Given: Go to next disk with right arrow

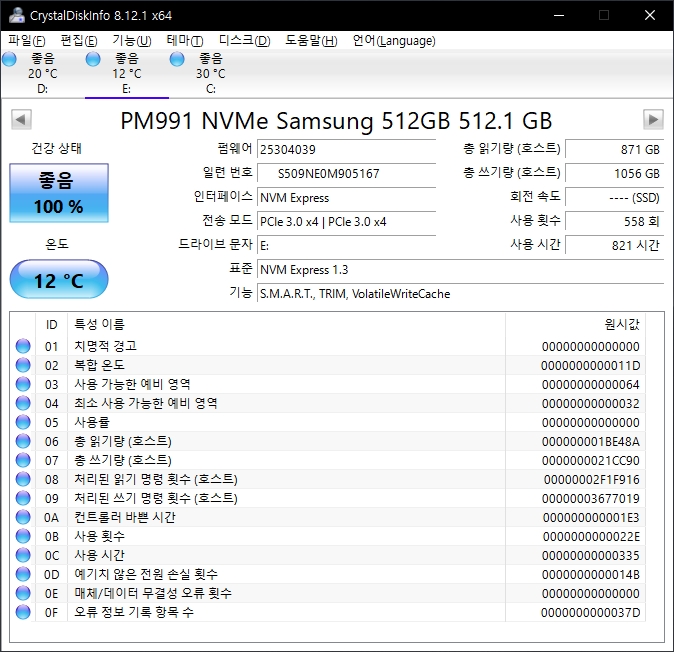Looking at the screenshot, I should (x=653, y=120).
